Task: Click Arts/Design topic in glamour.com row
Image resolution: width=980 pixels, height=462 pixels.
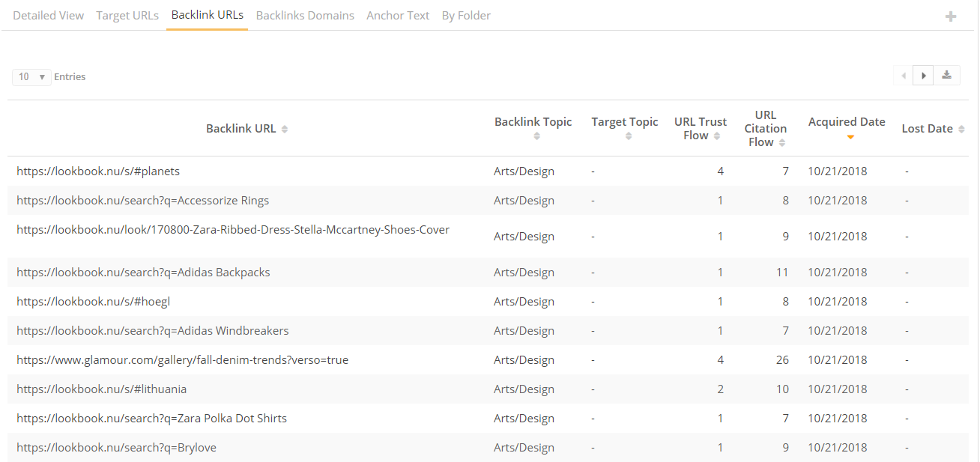Action: pyautogui.click(x=524, y=359)
